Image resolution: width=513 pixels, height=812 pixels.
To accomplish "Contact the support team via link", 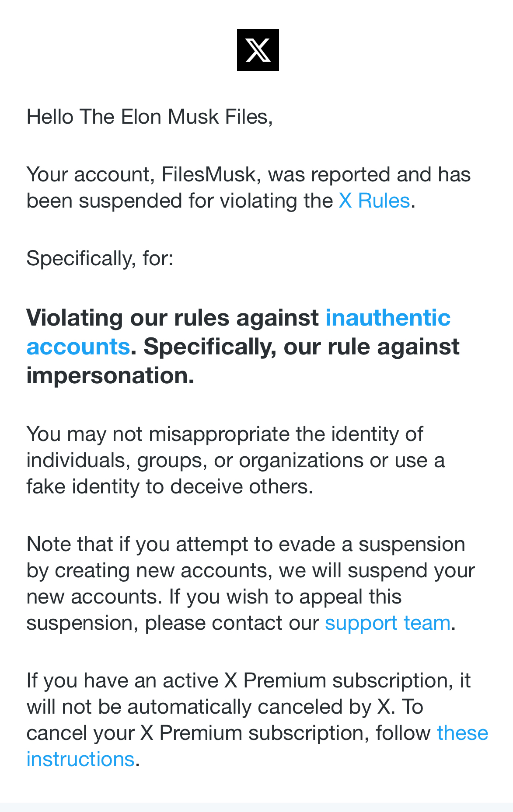I will click(387, 623).
